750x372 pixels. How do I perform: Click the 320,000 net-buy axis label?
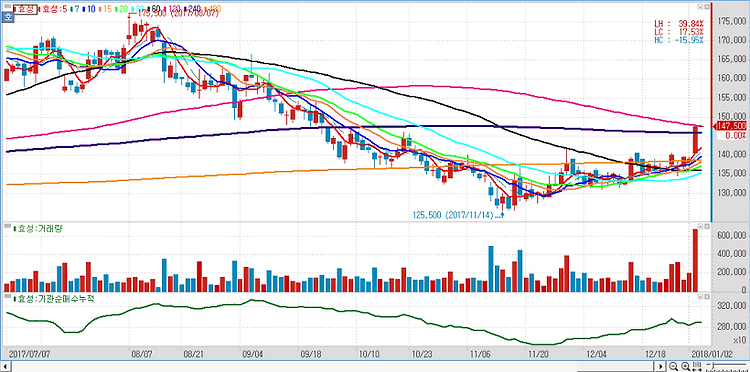click(733, 306)
